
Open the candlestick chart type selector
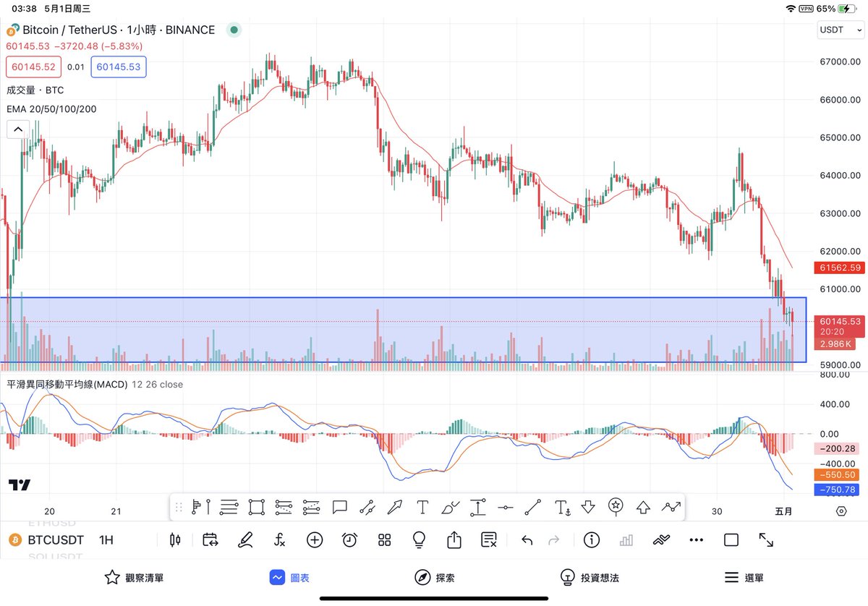tap(174, 539)
